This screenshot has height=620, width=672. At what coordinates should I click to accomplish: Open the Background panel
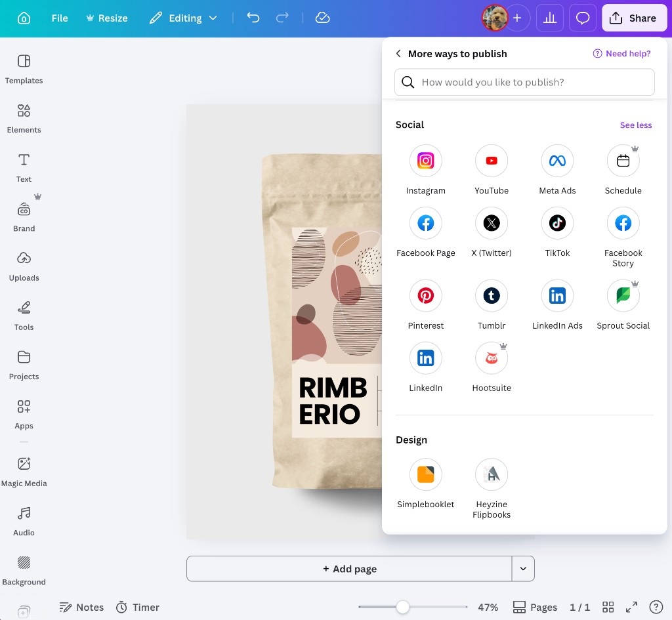point(24,567)
